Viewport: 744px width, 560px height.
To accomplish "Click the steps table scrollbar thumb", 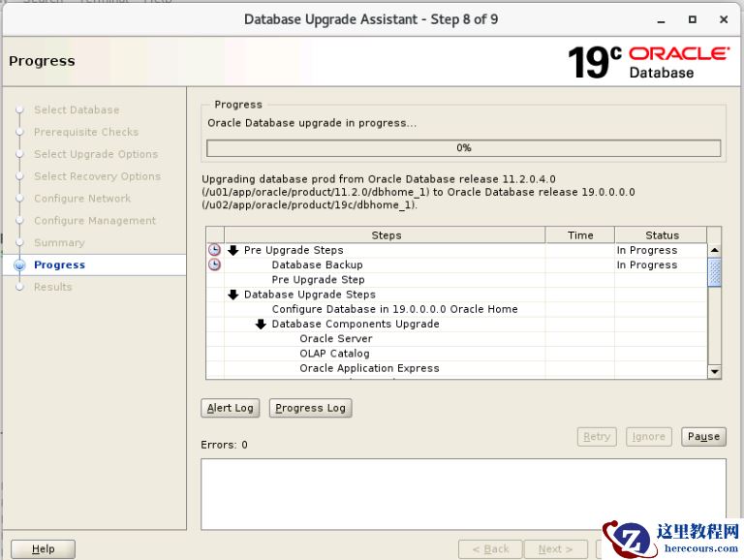I will pyautogui.click(x=715, y=272).
